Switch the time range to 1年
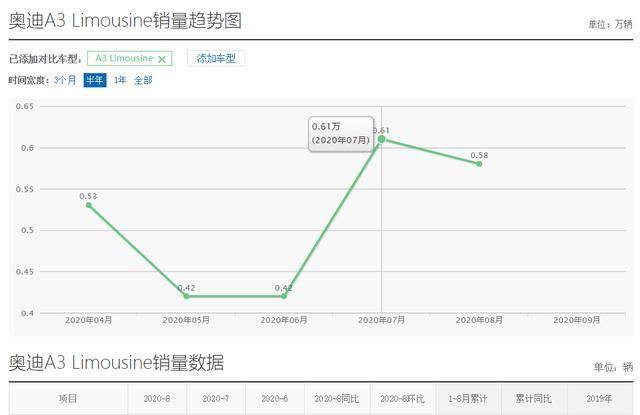640x415 pixels. [x=120, y=80]
